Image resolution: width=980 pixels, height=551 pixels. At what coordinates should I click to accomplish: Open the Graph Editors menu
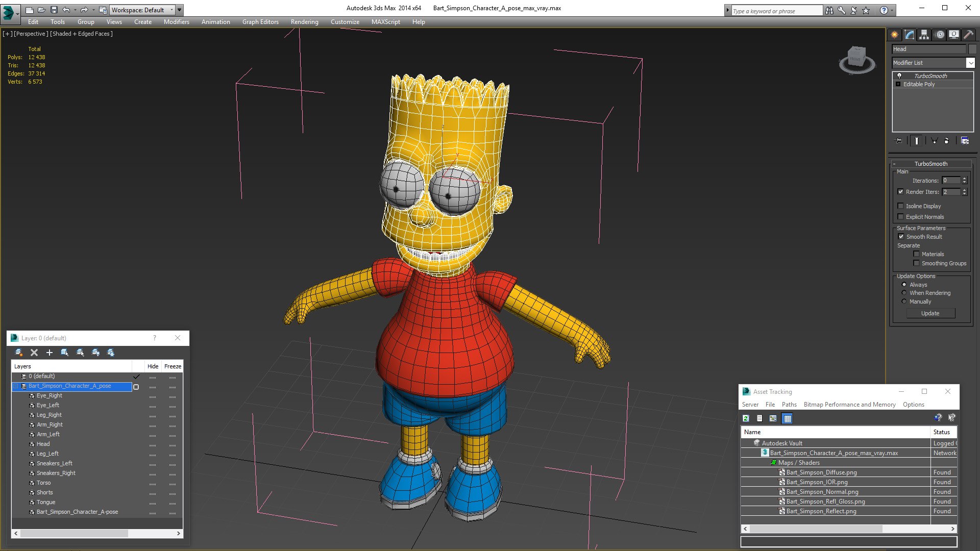[x=260, y=22]
